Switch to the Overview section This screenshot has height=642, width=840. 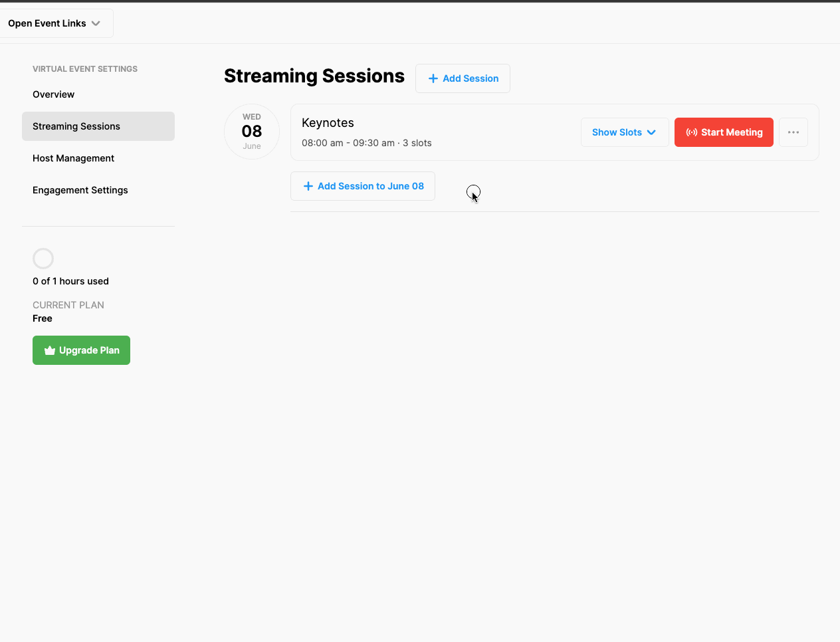coord(53,94)
